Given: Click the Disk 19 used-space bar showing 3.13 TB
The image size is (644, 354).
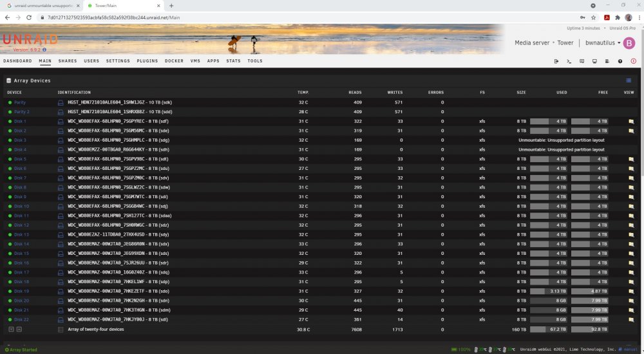Looking at the screenshot, I should (x=548, y=292).
